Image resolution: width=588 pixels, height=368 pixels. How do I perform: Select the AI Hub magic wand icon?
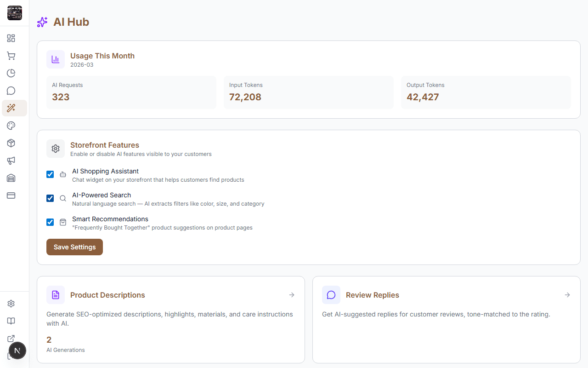coord(11,108)
